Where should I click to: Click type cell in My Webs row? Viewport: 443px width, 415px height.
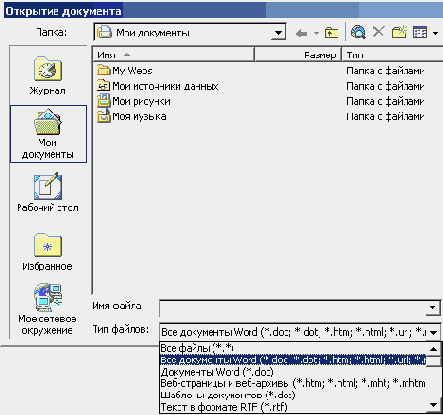(x=385, y=71)
